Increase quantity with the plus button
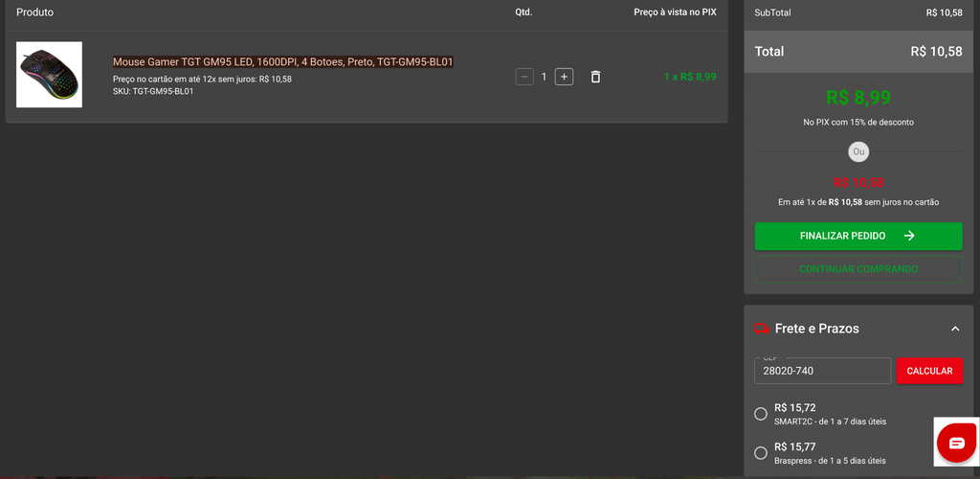Image resolution: width=980 pixels, height=479 pixels. click(564, 77)
